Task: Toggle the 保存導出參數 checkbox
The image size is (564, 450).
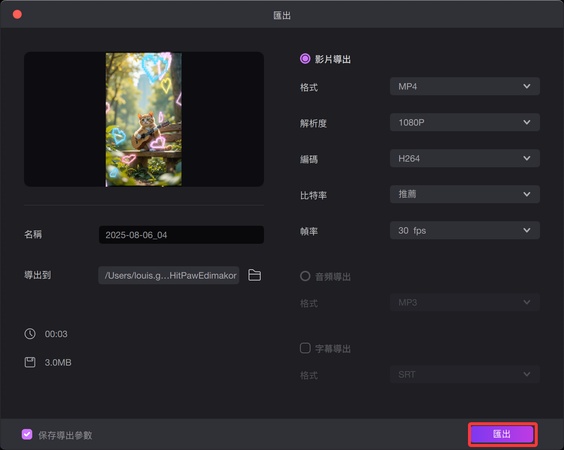Action: pos(27,435)
